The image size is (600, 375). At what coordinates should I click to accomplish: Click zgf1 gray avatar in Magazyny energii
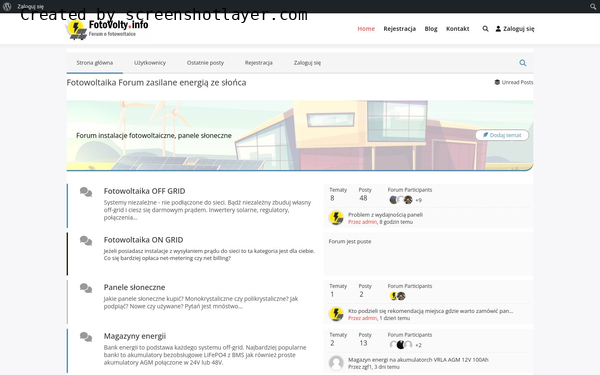(x=336, y=363)
